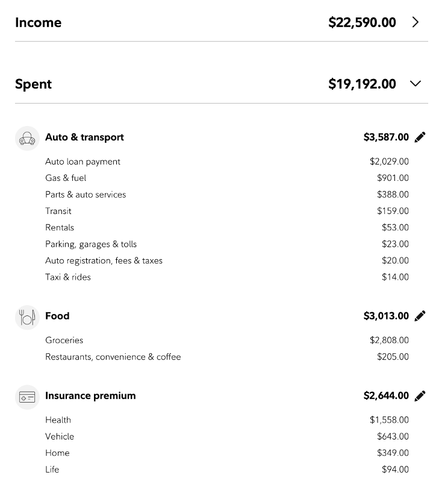The width and height of the screenshot is (436, 504).
Task: Click the Insurance premium card icon
Action: pyautogui.click(x=27, y=397)
